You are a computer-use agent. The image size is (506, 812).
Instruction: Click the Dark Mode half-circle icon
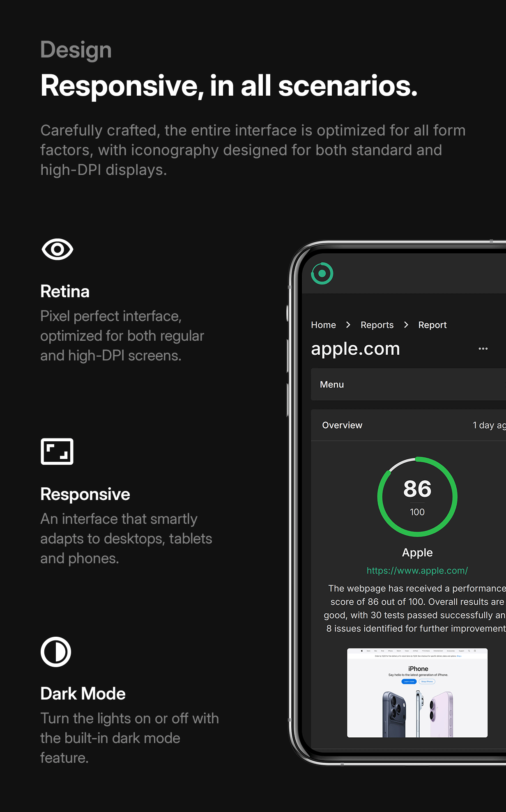[x=56, y=652]
